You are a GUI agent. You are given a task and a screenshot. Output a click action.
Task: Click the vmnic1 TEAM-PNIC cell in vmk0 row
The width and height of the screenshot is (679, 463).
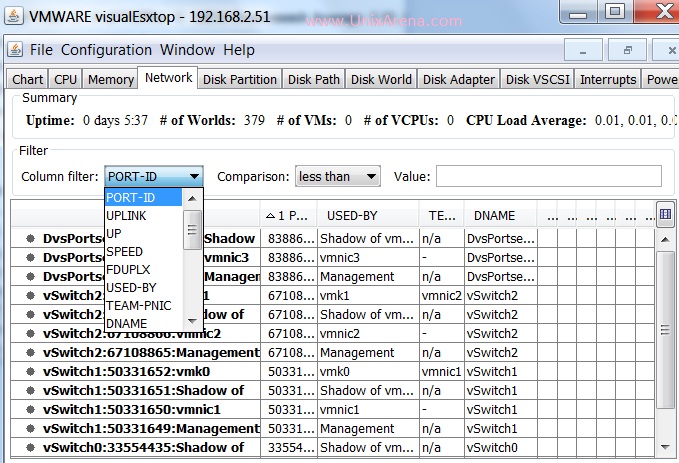point(442,372)
